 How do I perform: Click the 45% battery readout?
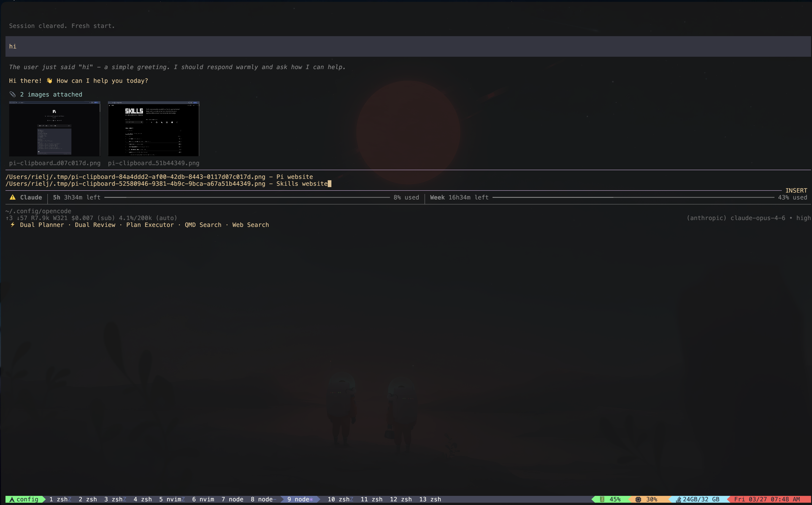(615, 499)
